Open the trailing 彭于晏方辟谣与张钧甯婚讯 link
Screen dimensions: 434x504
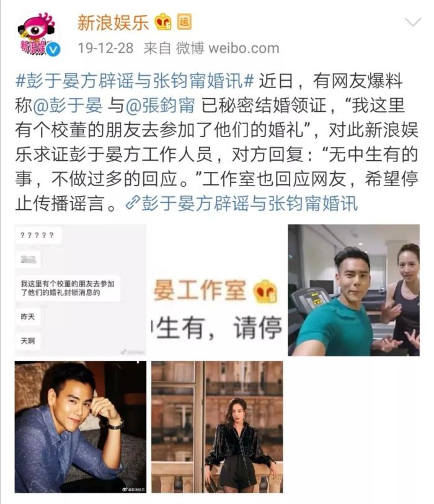click(250, 203)
